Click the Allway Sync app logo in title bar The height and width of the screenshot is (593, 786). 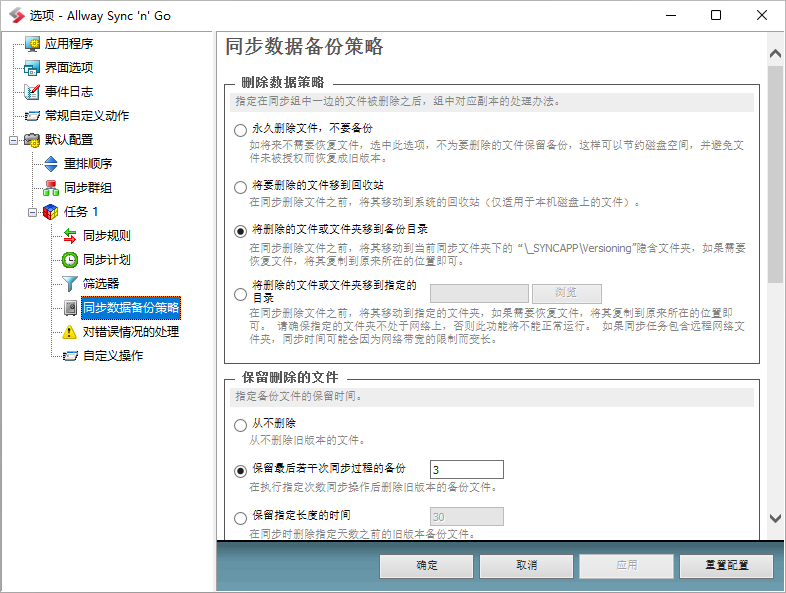click(17, 16)
